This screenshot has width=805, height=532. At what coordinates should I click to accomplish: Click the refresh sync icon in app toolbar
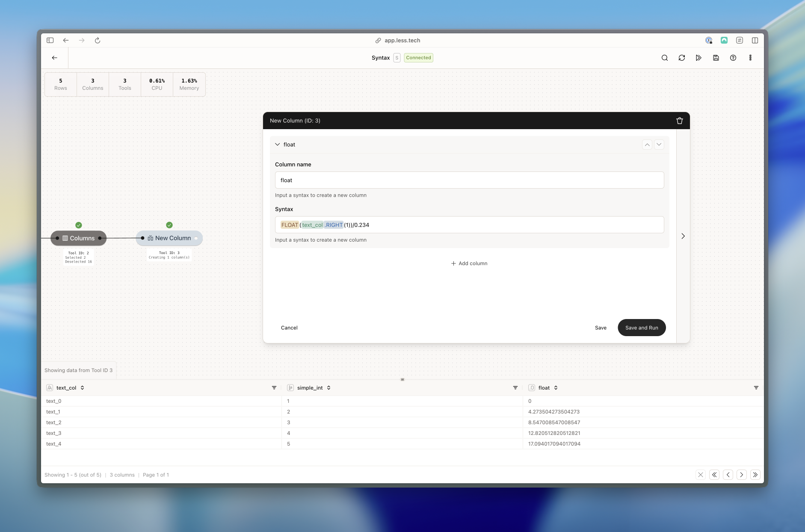pyautogui.click(x=682, y=58)
